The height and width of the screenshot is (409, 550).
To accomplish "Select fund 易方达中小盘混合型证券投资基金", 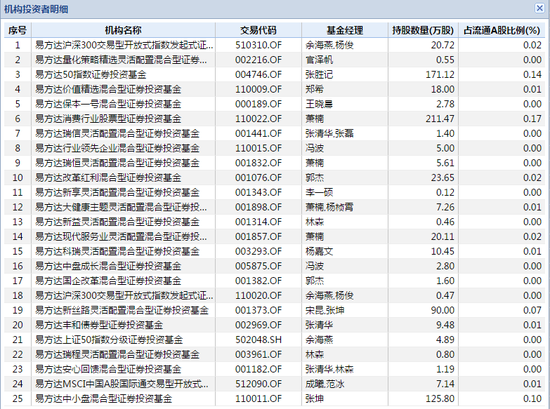I will tap(104, 399).
